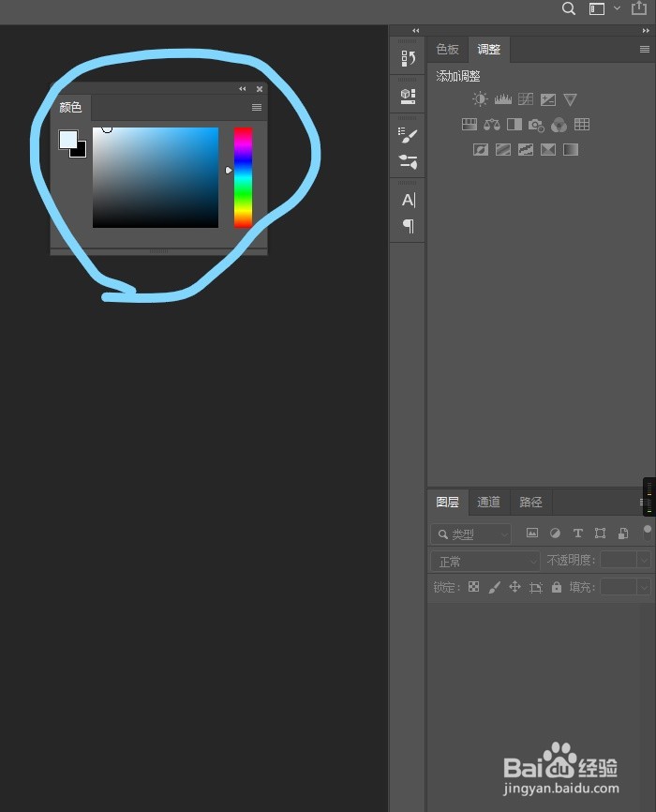
Task: Add a Selective Color adjustment
Action: click(548, 150)
